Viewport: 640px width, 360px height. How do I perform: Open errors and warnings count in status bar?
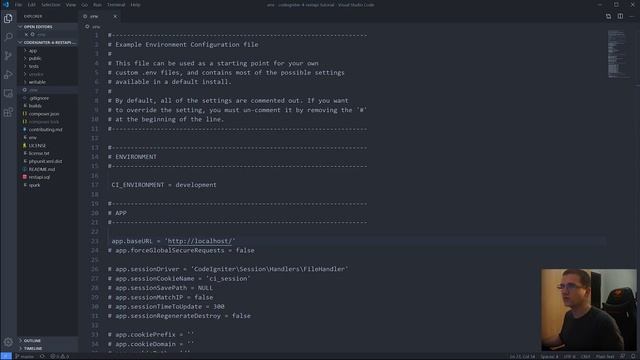[x=60, y=356]
